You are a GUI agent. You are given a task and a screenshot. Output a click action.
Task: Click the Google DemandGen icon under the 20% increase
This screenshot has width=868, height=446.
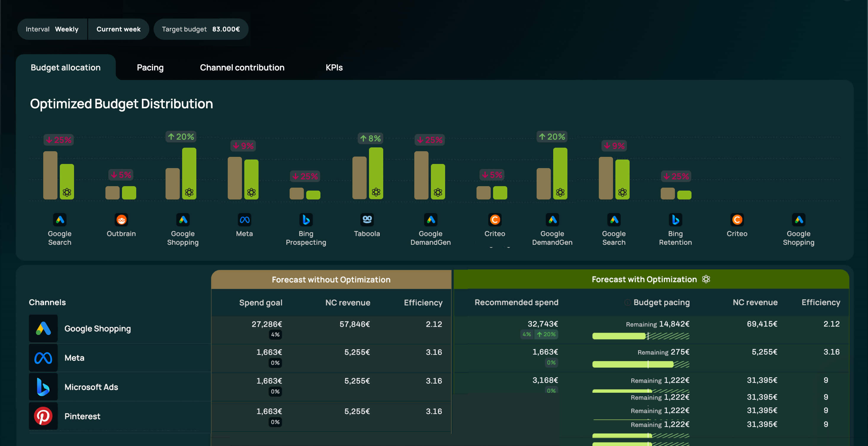tap(552, 220)
